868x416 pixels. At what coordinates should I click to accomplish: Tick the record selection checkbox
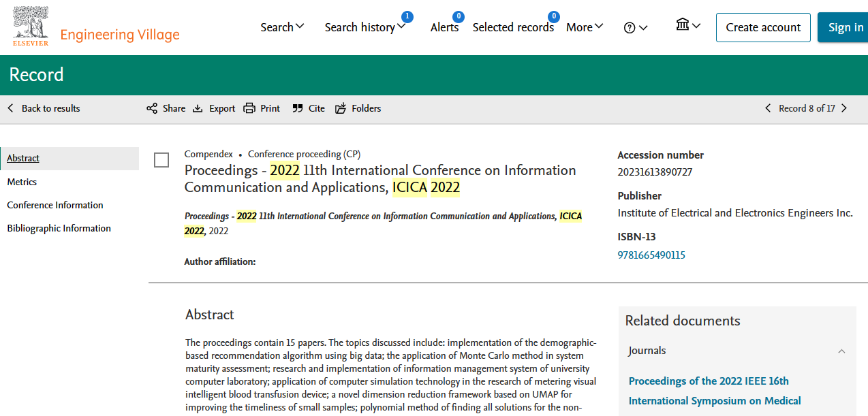[161, 160]
